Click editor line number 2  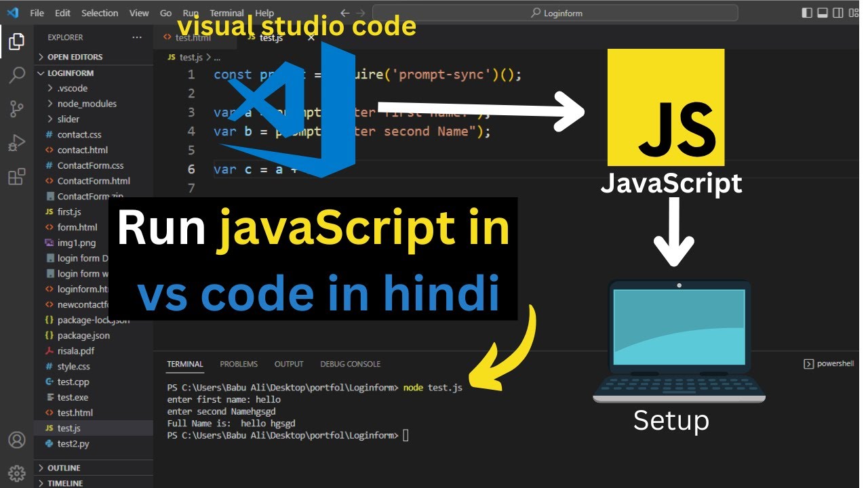pos(191,94)
